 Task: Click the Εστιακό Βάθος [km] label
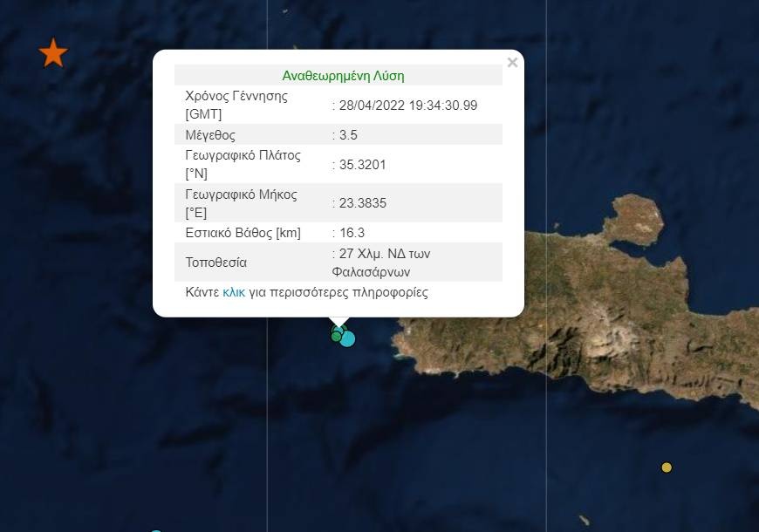243,233
